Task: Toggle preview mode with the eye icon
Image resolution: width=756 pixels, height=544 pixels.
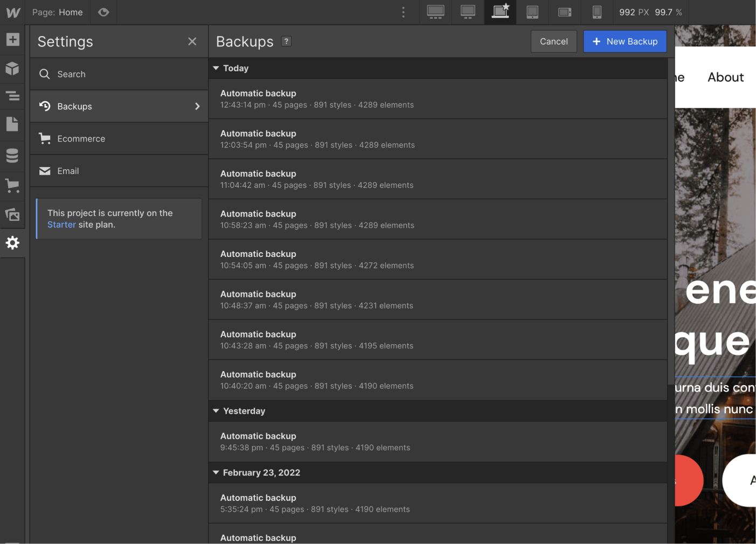Action: pos(103,12)
